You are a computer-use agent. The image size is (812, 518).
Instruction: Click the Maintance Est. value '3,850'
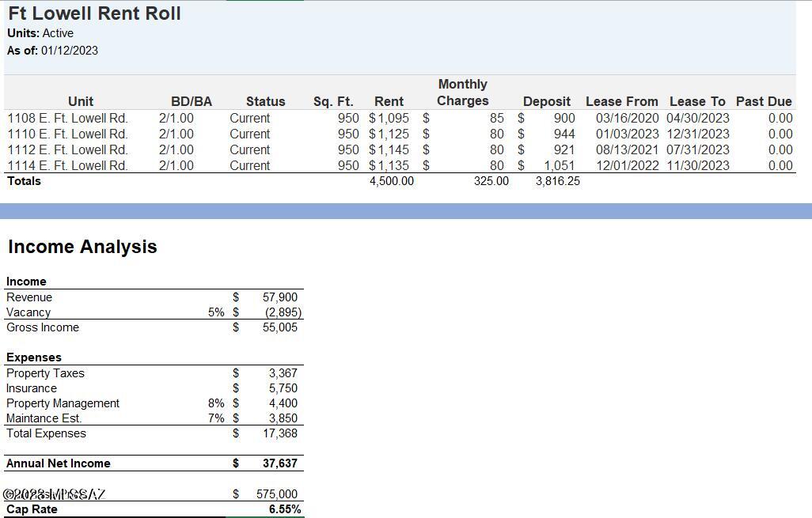283,418
